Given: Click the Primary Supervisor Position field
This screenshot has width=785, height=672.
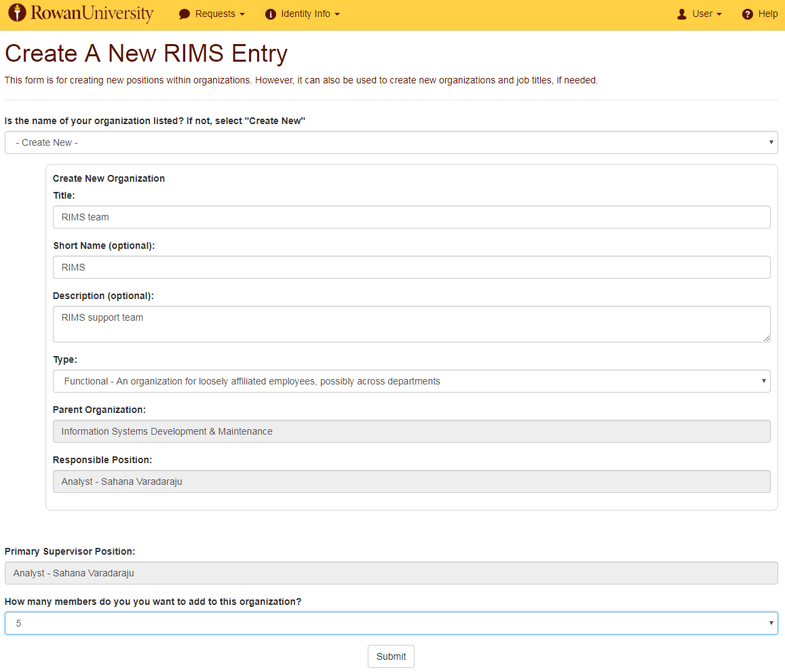Looking at the screenshot, I should coord(391,573).
